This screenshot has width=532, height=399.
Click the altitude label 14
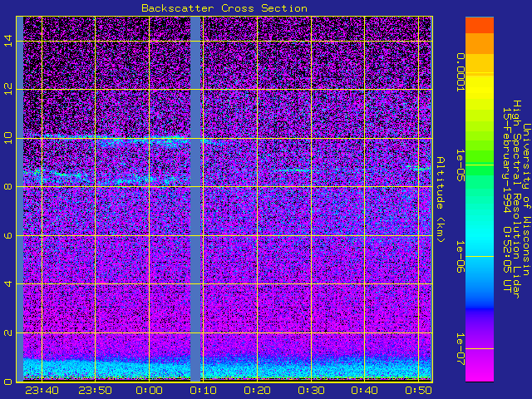(7, 41)
